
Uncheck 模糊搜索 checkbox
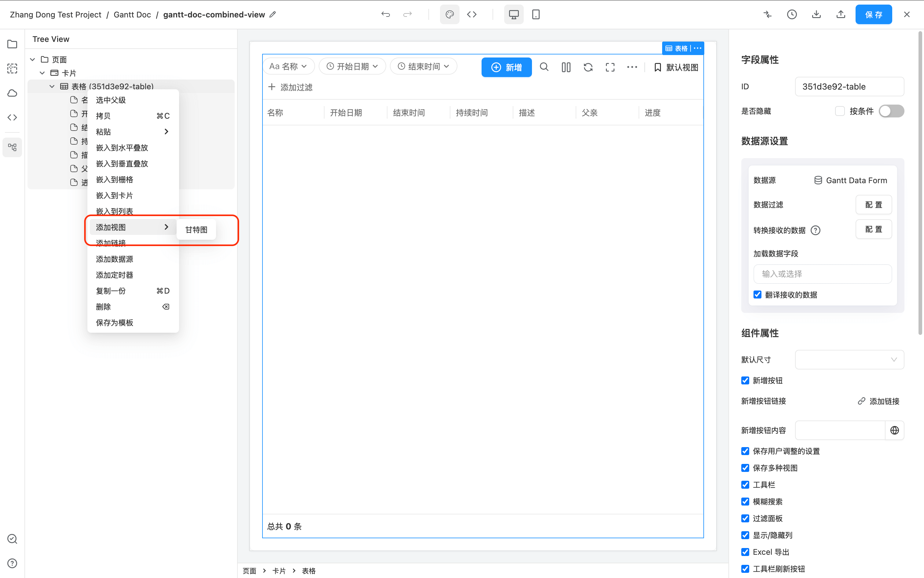point(745,502)
